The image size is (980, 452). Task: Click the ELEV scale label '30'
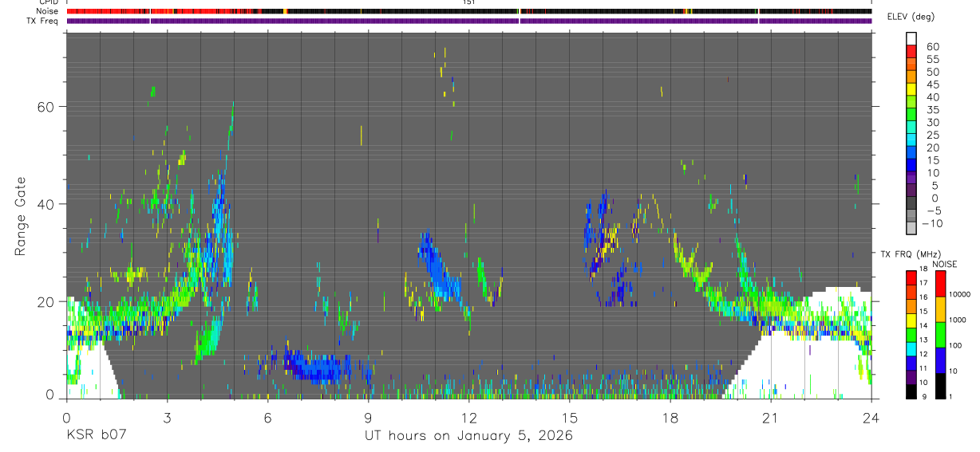pos(932,122)
